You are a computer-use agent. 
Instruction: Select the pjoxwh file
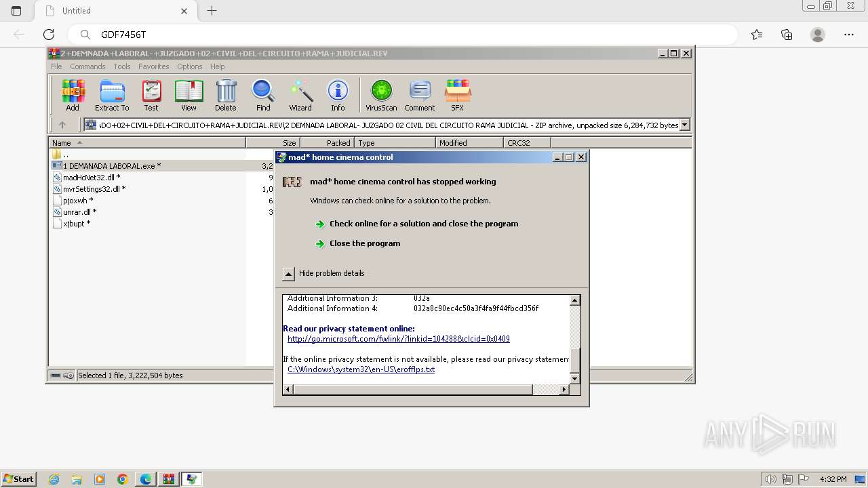(78, 201)
